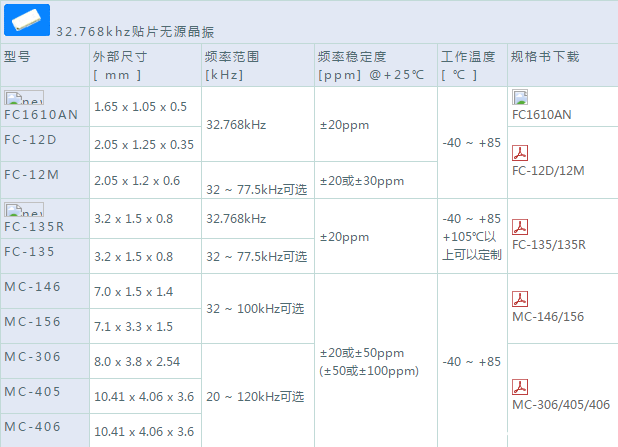Open the PDF icon for FC-12D/12M datasheet
This screenshot has height=447, width=618.
(520, 153)
